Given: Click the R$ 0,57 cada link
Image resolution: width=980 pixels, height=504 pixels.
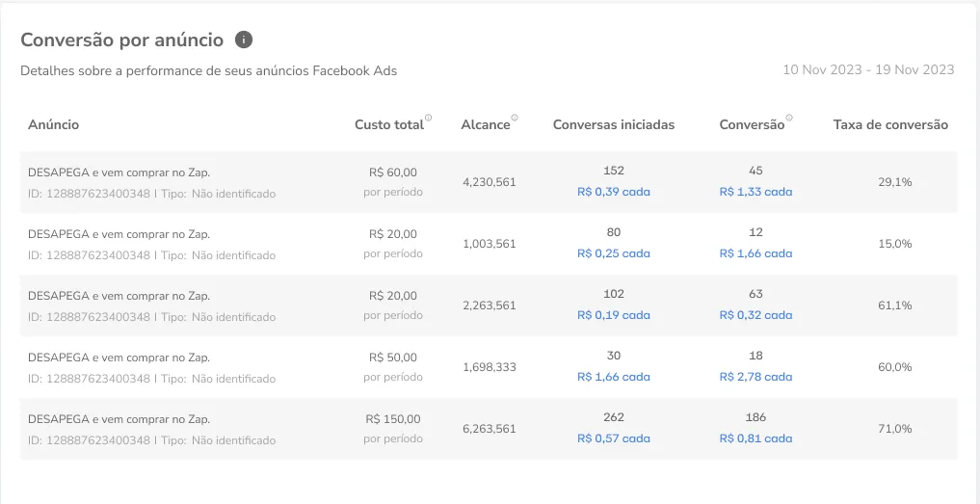Looking at the screenshot, I should [614, 438].
